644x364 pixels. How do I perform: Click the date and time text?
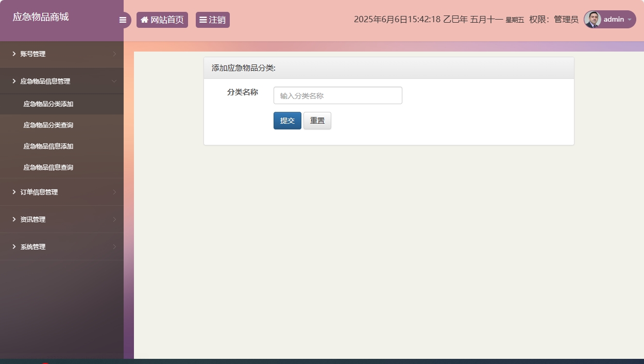(439, 20)
